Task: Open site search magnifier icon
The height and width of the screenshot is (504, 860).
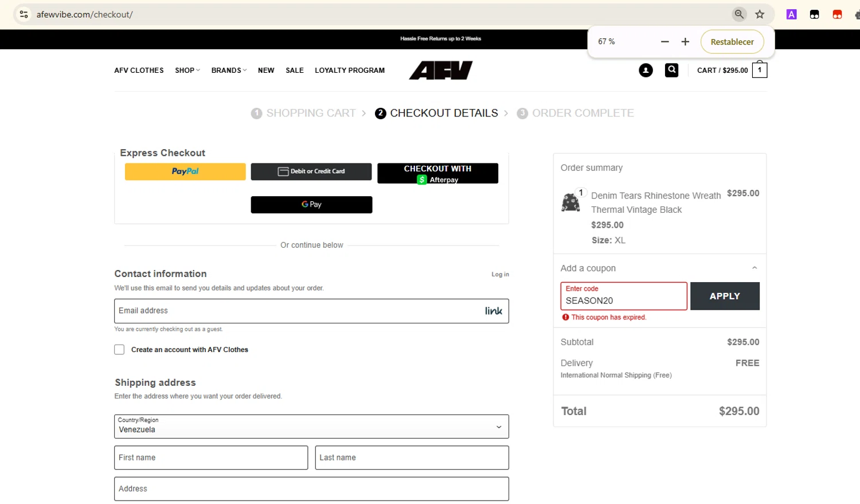Action: 671,70
